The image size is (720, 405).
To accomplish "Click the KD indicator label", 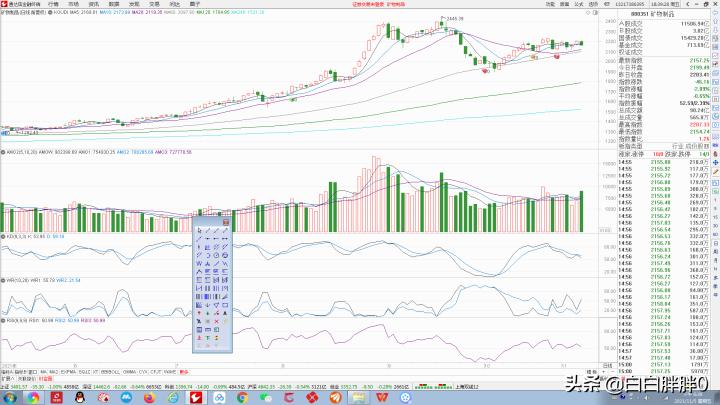I will (15, 236).
